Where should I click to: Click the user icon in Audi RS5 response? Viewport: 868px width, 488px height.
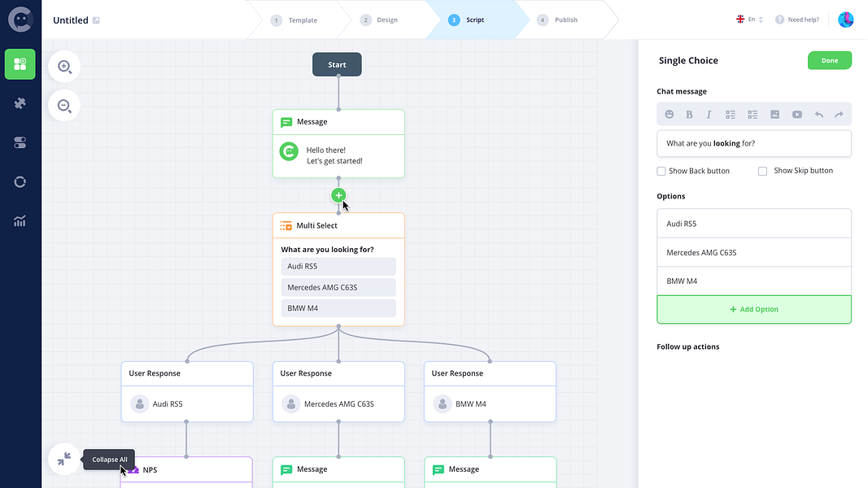[139, 404]
